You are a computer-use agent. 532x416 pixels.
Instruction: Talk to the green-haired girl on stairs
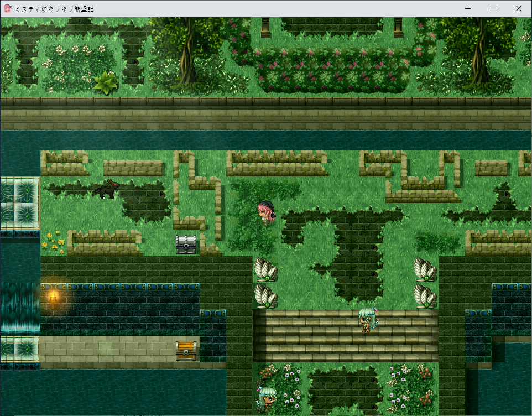(x=368, y=320)
